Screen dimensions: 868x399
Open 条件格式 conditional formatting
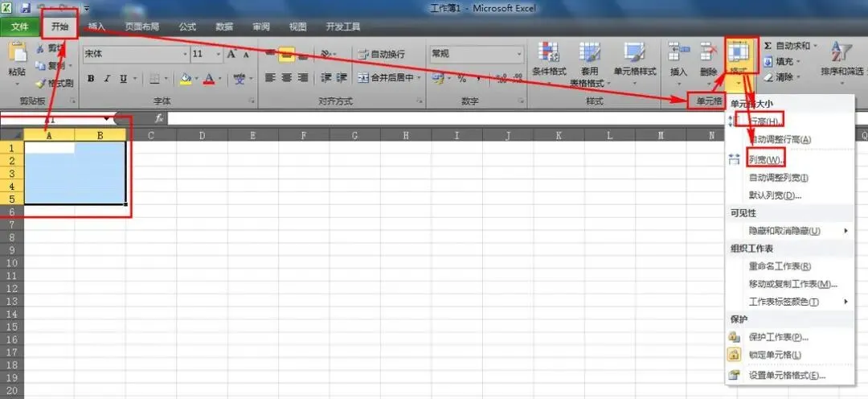(x=549, y=61)
